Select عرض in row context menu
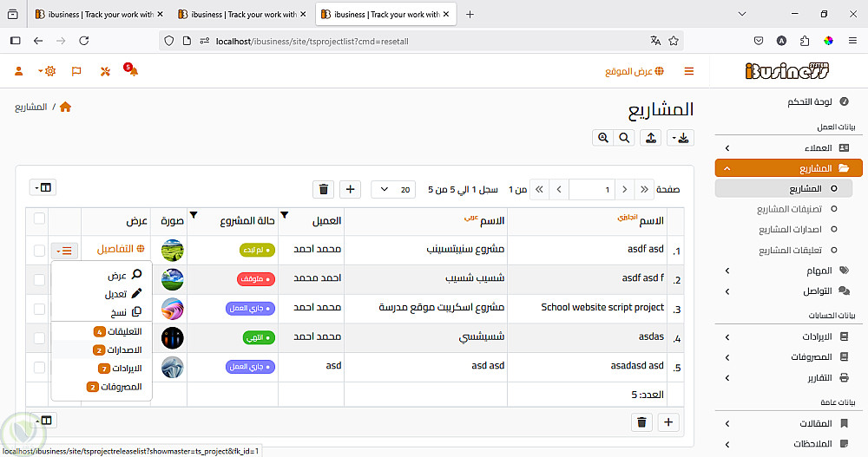Screen dimensions: 868x457 [102, 275]
